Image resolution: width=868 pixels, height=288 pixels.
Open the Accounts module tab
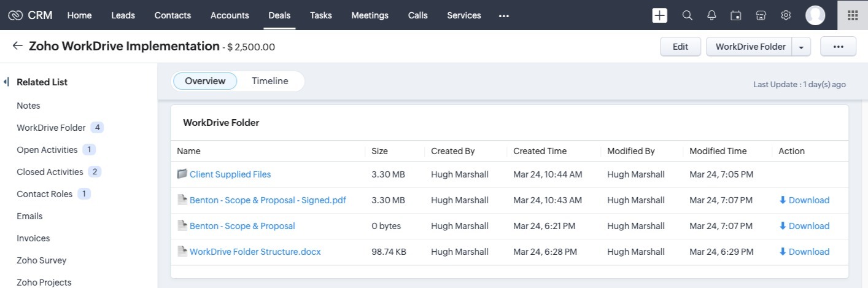(x=230, y=15)
